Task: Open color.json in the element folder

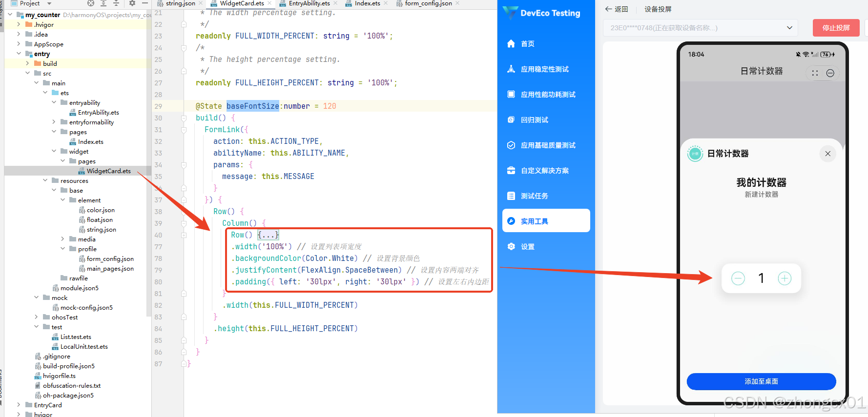Action: coord(101,210)
